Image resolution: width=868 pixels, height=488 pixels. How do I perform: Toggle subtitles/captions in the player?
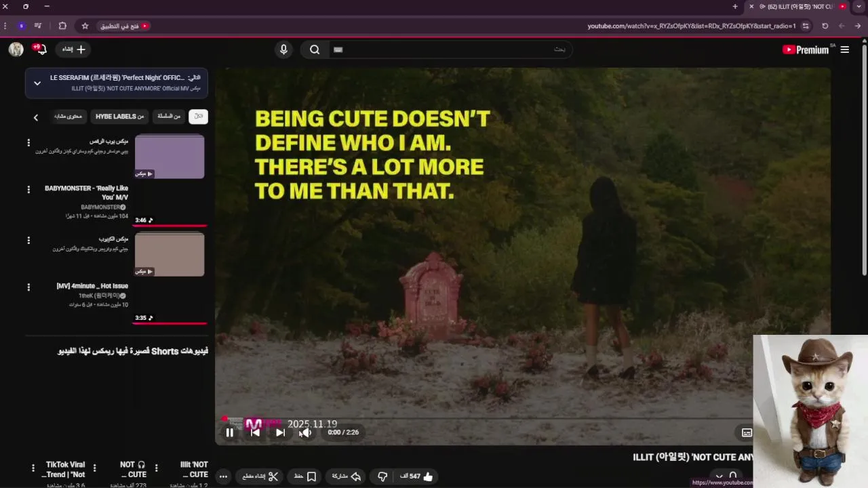point(747,432)
